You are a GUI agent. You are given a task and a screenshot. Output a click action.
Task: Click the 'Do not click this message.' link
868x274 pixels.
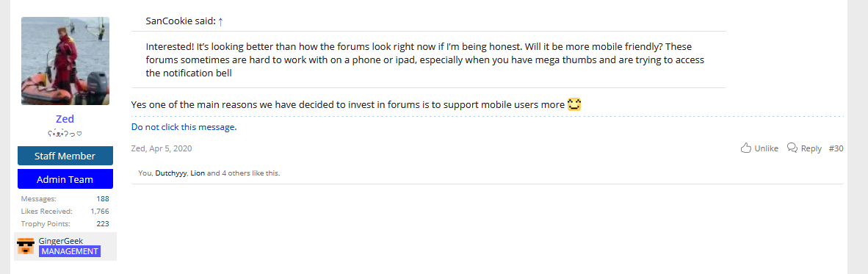pyautogui.click(x=184, y=127)
